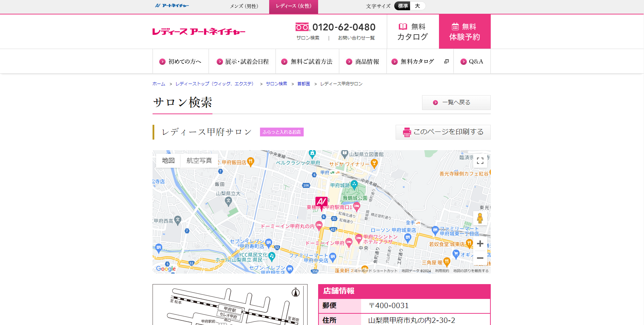Screen dimensions: 644x325
Task: Select the レディース (女性) tab
Action: [293, 7]
